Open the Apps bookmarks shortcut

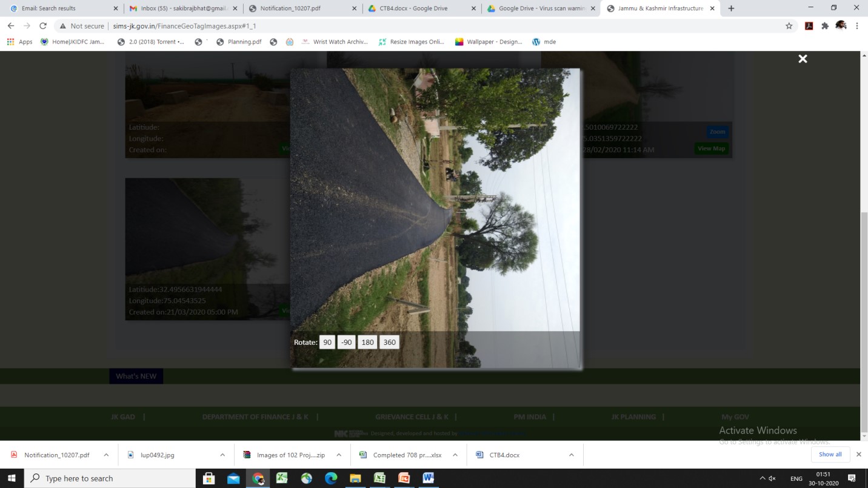(20, 42)
